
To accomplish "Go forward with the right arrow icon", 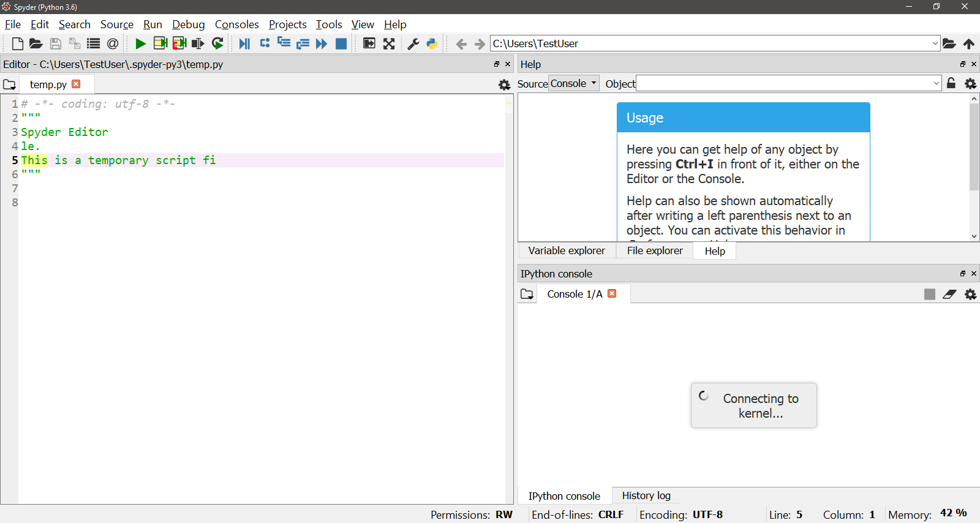I will pos(480,43).
